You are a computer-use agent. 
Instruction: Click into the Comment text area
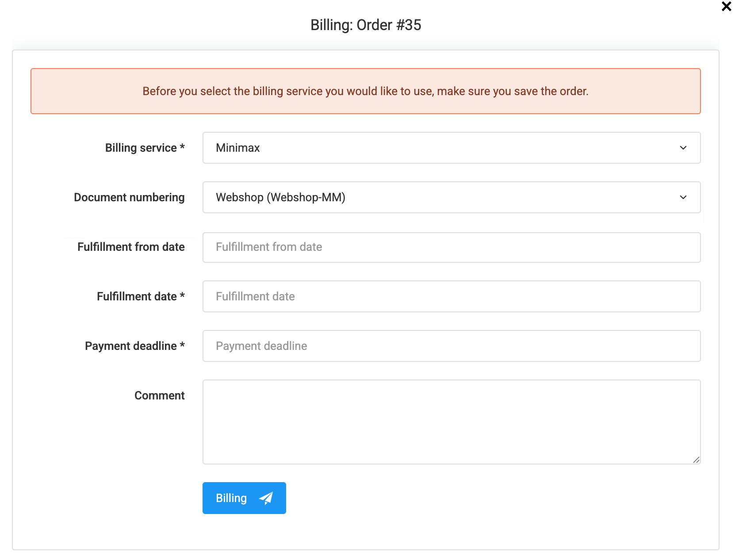(452, 422)
